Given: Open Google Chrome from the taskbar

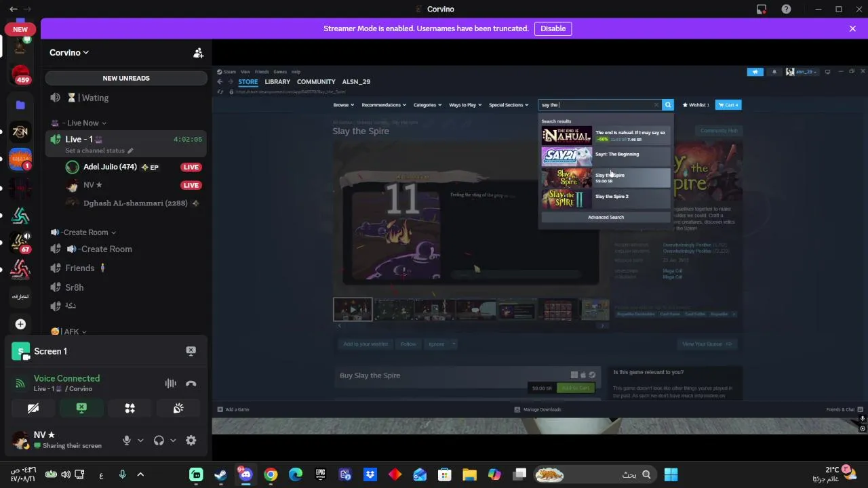Looking at the screenshot, I should coord(271,474).
